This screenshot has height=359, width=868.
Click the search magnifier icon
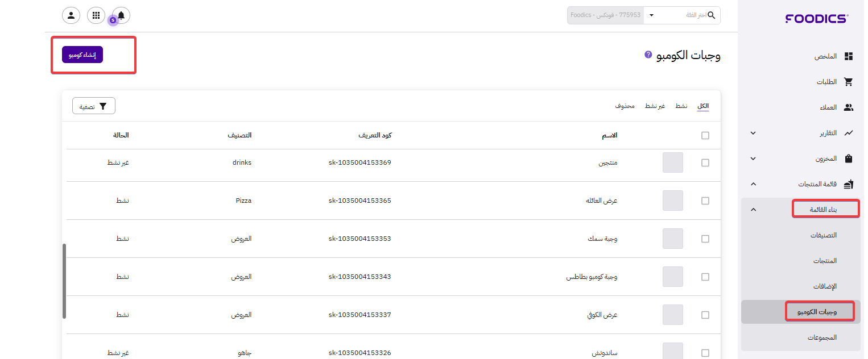click(712, 15)
